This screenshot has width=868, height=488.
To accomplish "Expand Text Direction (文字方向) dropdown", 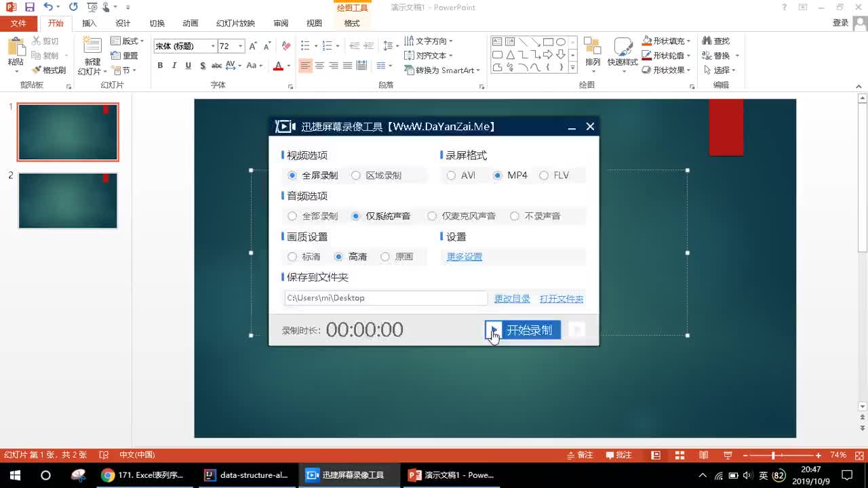I will tap(429, 41).
